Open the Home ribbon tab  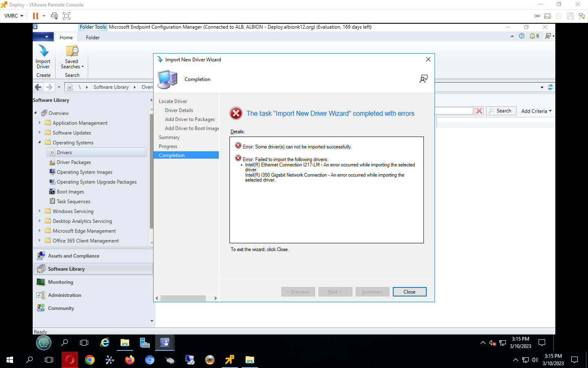[x=66, y=37]
